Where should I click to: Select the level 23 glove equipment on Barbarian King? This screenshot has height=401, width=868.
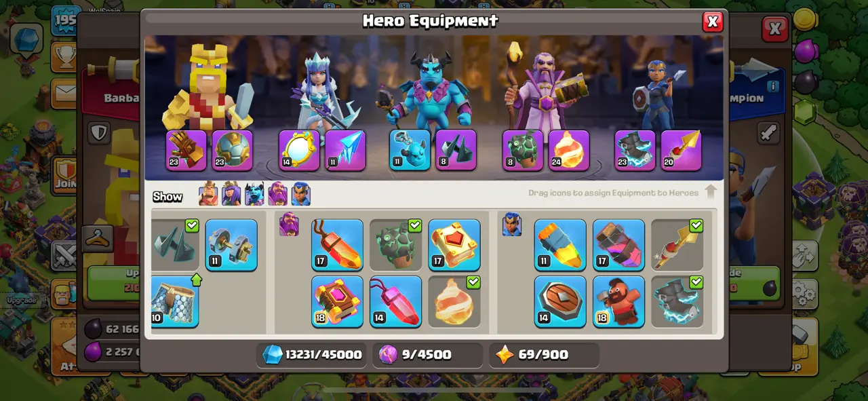(186, 150)
